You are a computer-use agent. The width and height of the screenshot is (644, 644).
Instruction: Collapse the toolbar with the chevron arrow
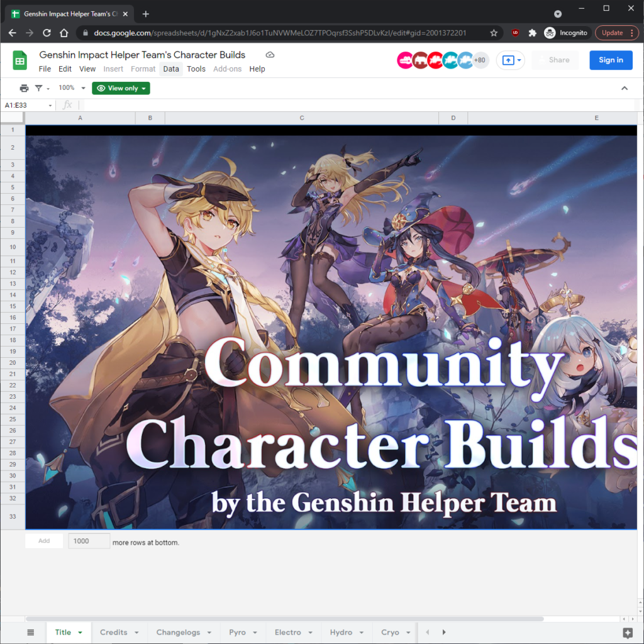point(624,88)
